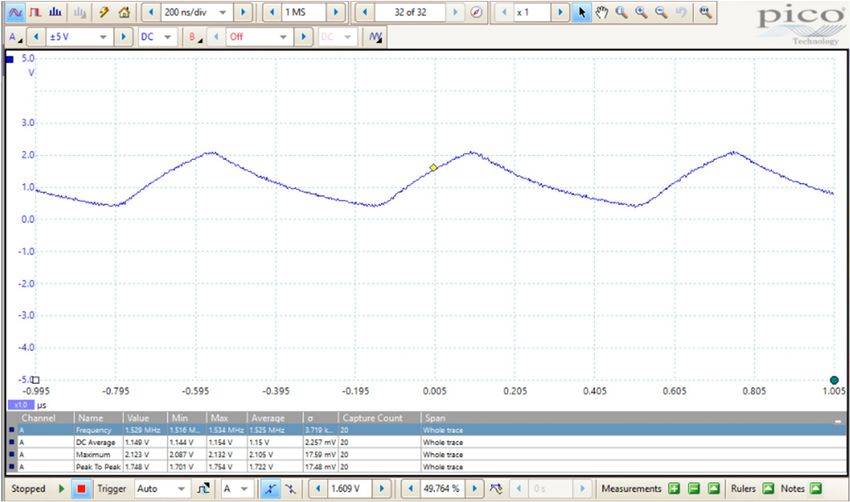The image size is (850, 502).
Task: Go to previous buffer arrow
Action: (x=365, y=12)
